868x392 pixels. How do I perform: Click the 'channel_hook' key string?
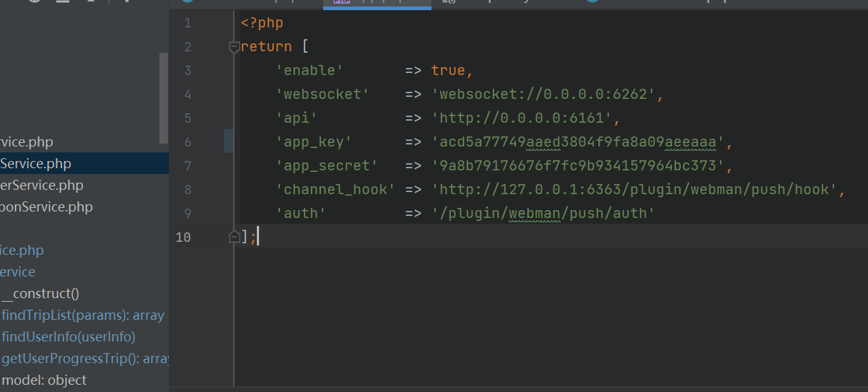click(336, 190)
